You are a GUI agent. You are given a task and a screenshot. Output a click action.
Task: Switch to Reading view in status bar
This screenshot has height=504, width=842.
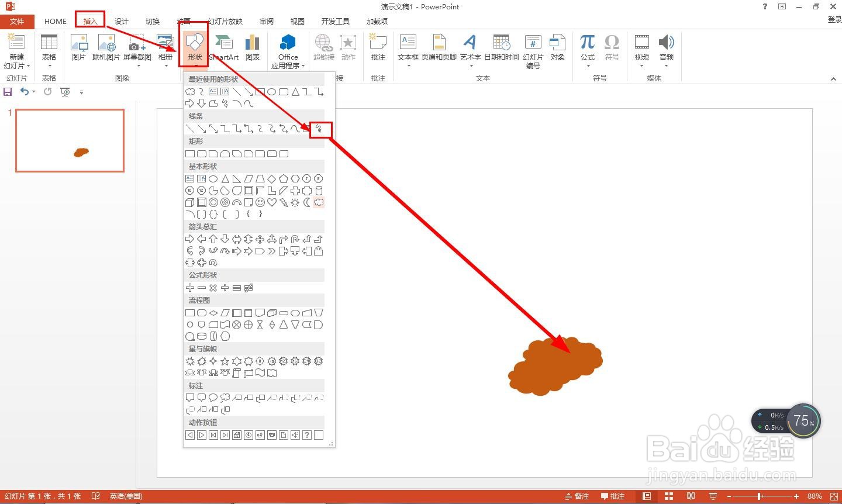pyautogui.click(x=691, y=496)
